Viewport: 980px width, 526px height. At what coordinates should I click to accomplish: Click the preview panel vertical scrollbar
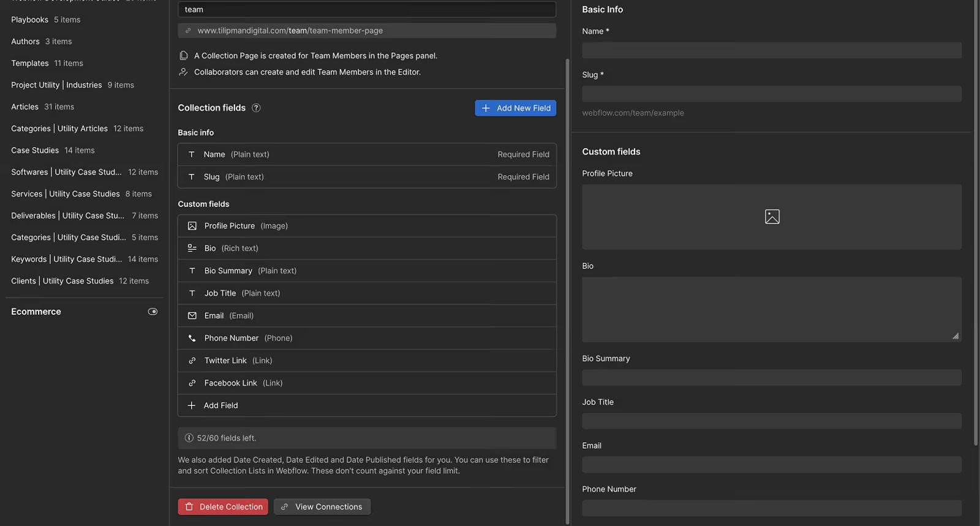click(976, 223)
